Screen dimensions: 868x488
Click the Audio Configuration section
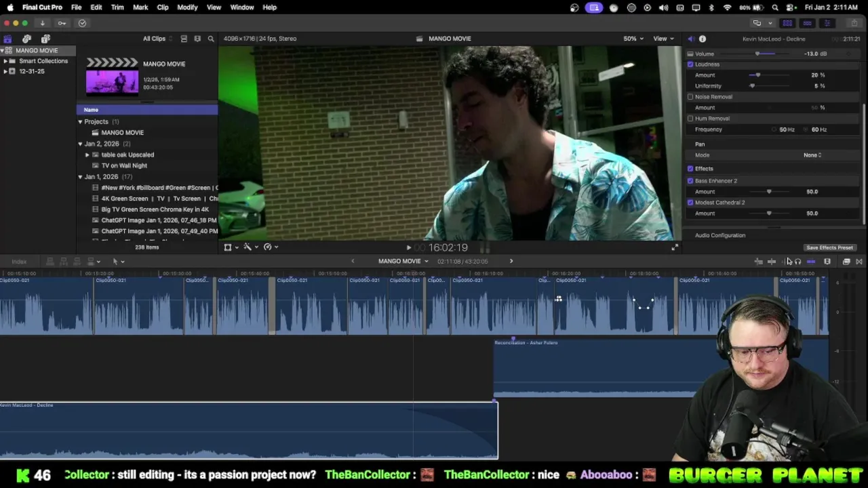[720, 235]
